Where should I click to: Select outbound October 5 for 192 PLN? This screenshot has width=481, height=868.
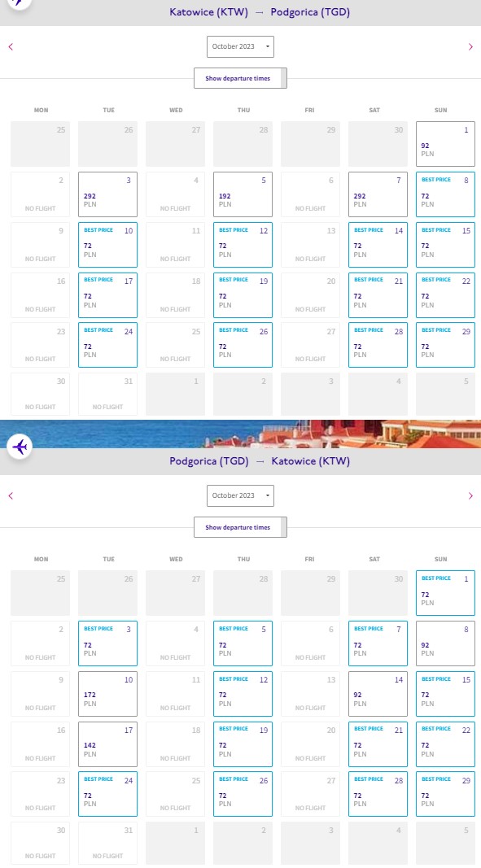point(243,194)
